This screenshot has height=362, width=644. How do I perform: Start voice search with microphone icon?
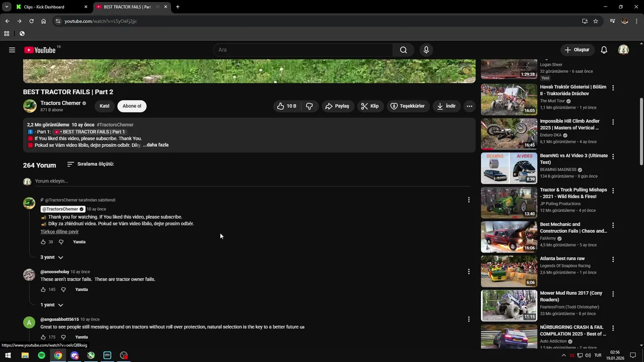(426, 50)
